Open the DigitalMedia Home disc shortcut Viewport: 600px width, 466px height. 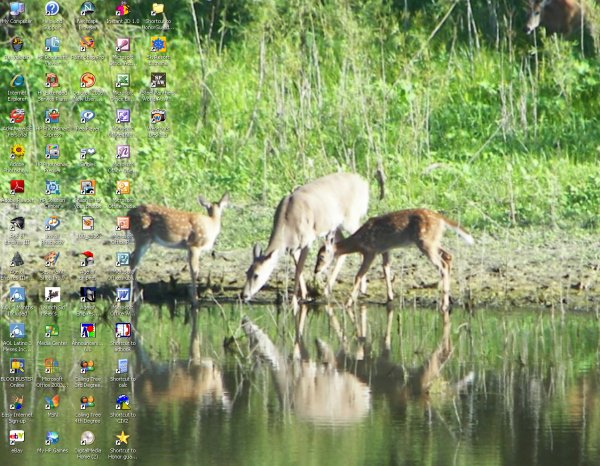(87, 438)
